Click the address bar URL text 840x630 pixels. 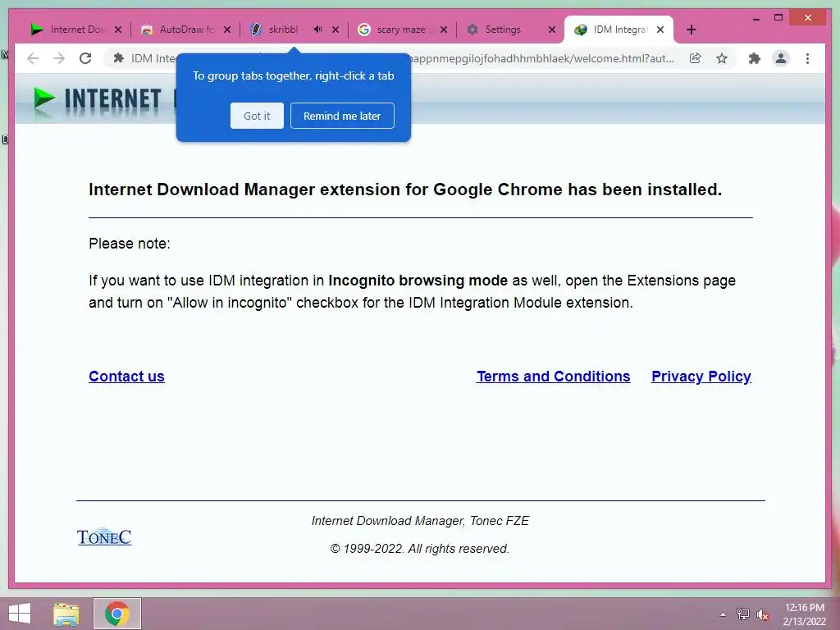541,58
